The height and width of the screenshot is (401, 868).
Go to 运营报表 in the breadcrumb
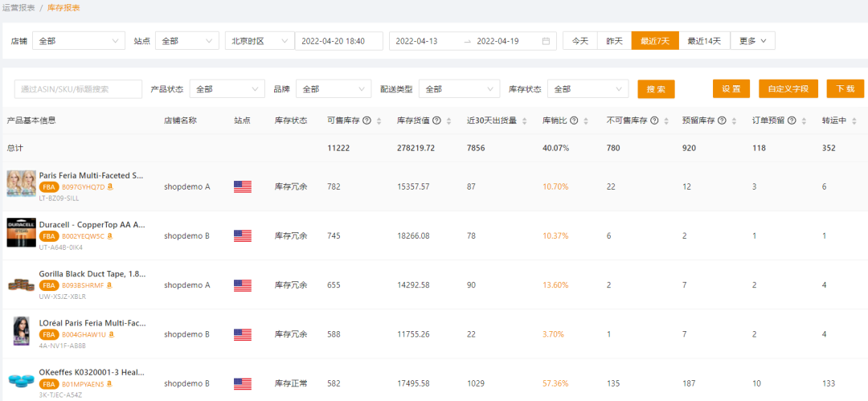click(x=18, y=7)
